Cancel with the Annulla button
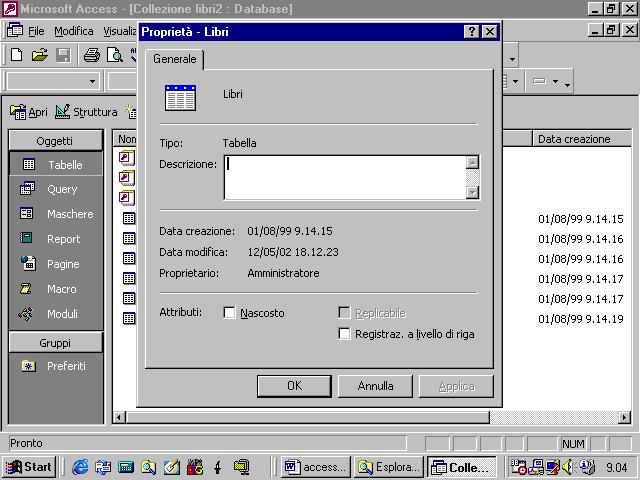 point(375,386)
